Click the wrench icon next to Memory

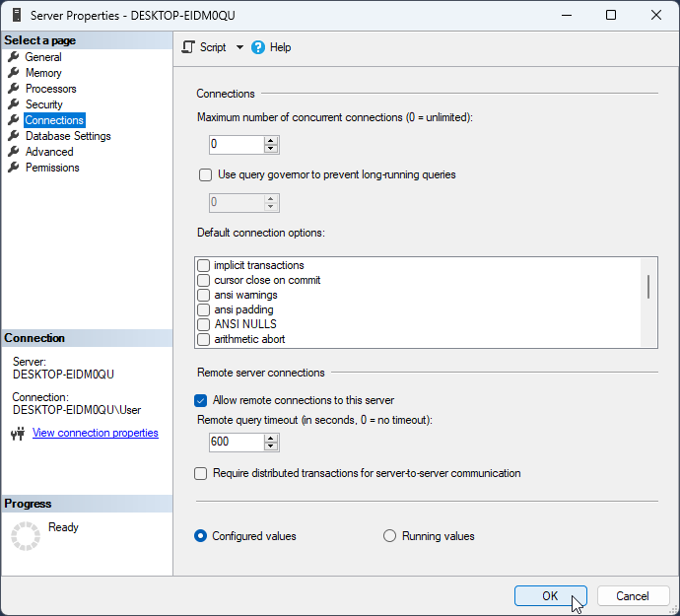coord(14,73)
